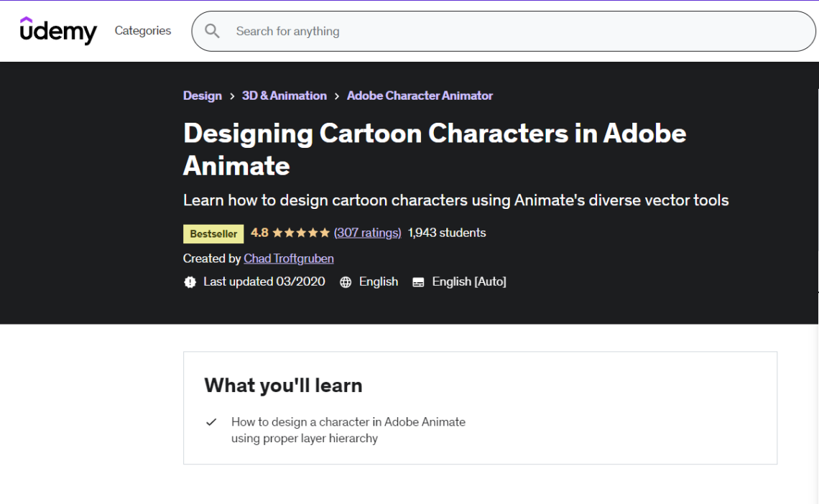Select the Design breadcrumb
This screenshot has width=819, height=504.
click(203, 95)
